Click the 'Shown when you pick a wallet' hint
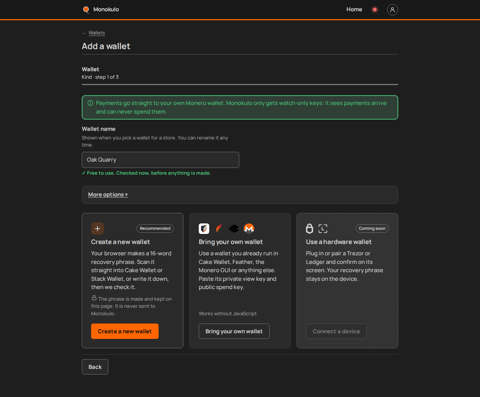480x397 pixels. pos(155,141)
